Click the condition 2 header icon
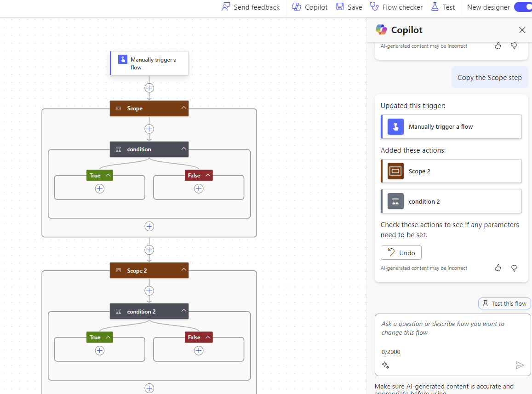532x394 pixels. [x=119, y=311]
